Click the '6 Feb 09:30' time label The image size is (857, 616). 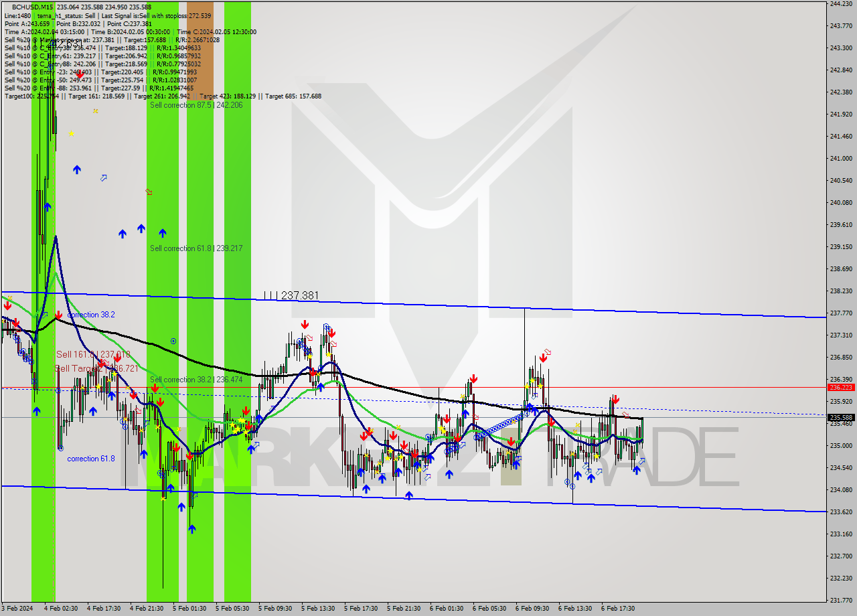[x=532, y=609]
